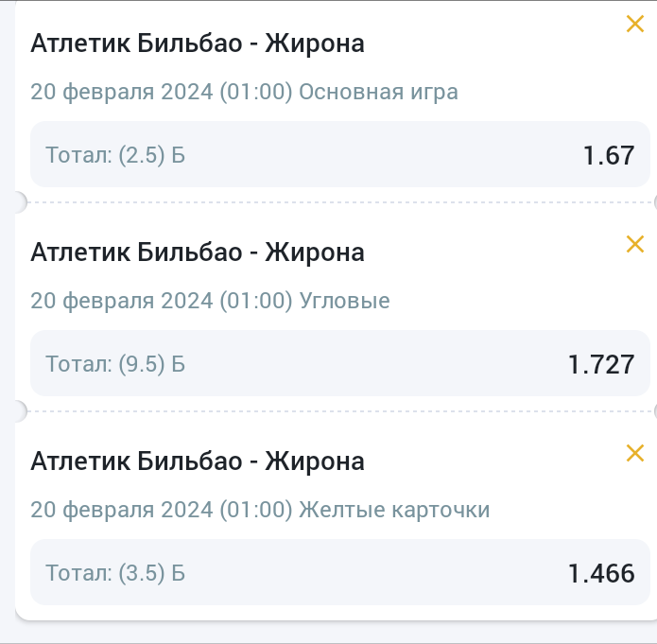Select the Тотал: (2.5) Б selection row
This screenshot has width=657, height=644.
[339, 154]
